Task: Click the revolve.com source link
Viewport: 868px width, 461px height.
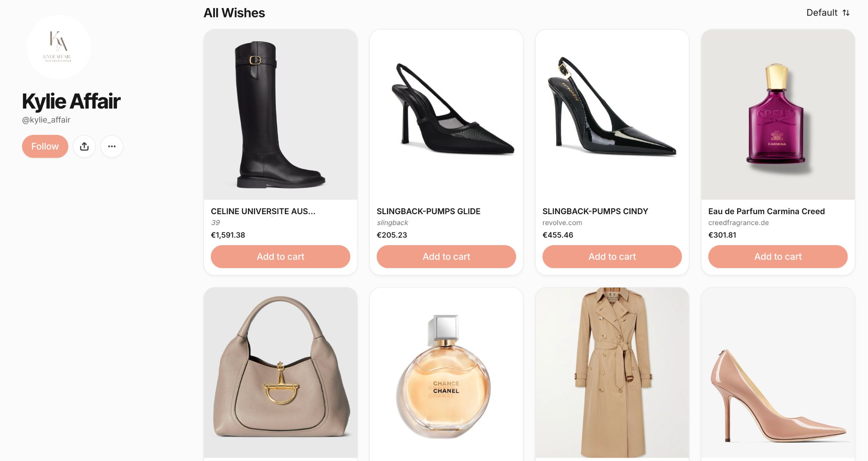Action: point(562,223)
